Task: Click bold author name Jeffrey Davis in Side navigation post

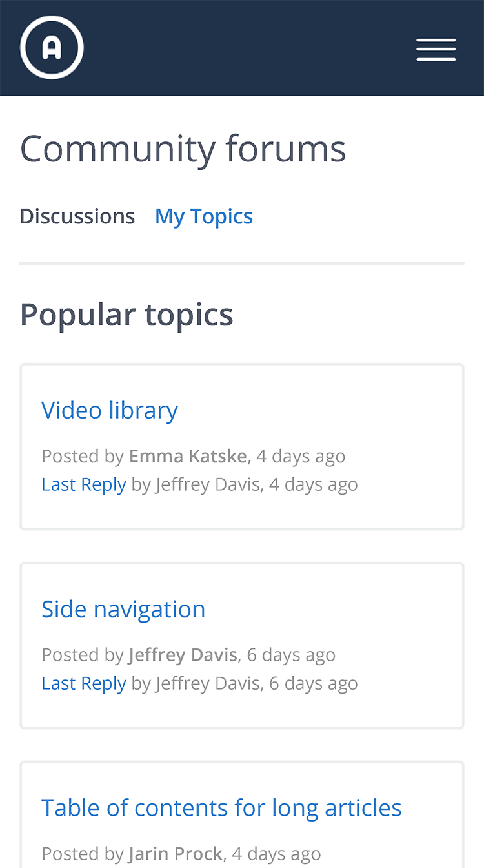Action: (183, 655)
